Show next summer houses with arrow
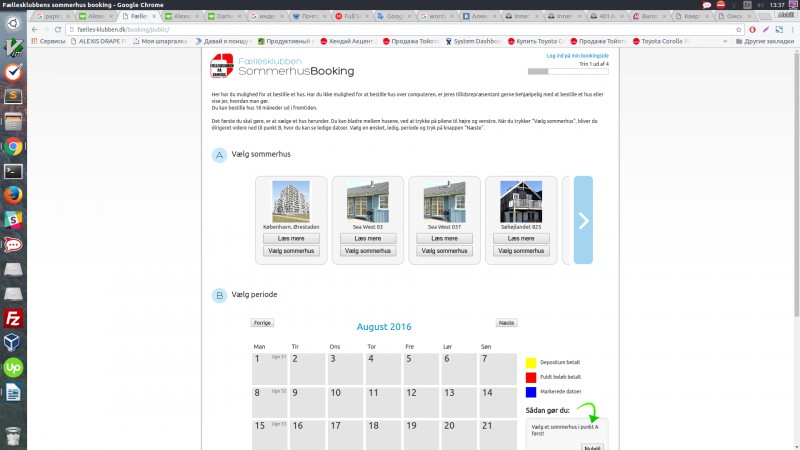Screen dimensions: 800x450 coord(583,220)
